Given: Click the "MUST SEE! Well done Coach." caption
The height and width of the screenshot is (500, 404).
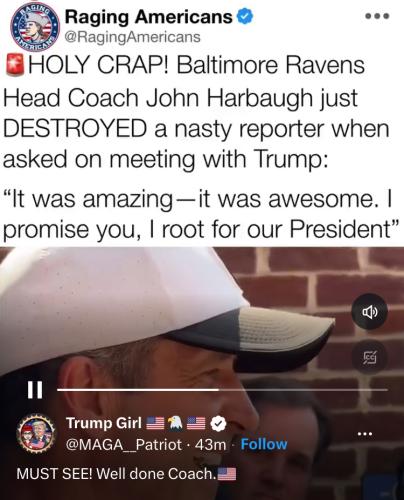Looking at the screenshot, I should (117, 473).
